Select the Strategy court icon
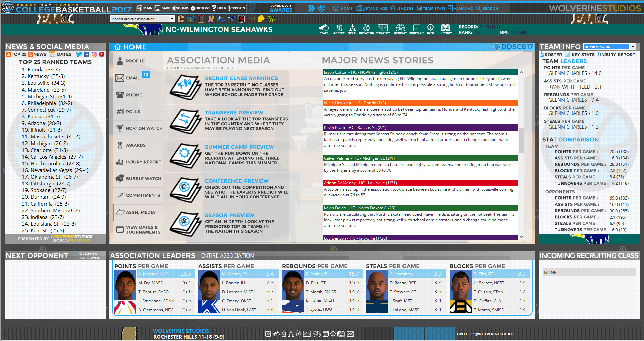 383,29
